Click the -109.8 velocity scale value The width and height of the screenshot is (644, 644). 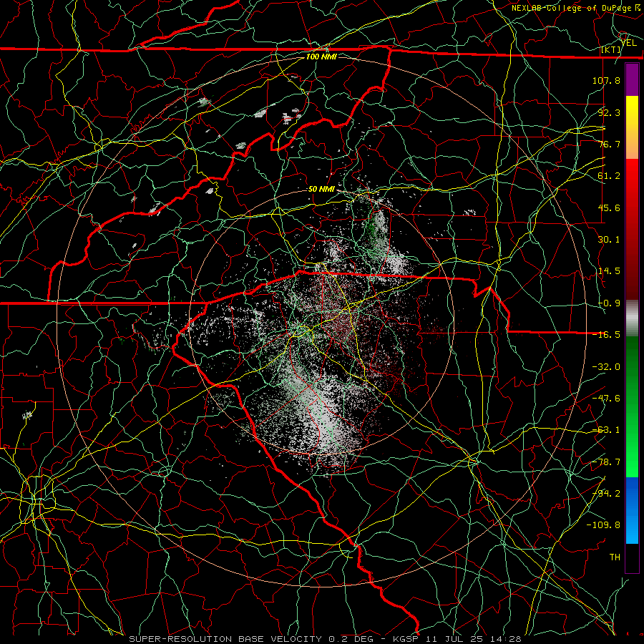(x=603, y=525)
